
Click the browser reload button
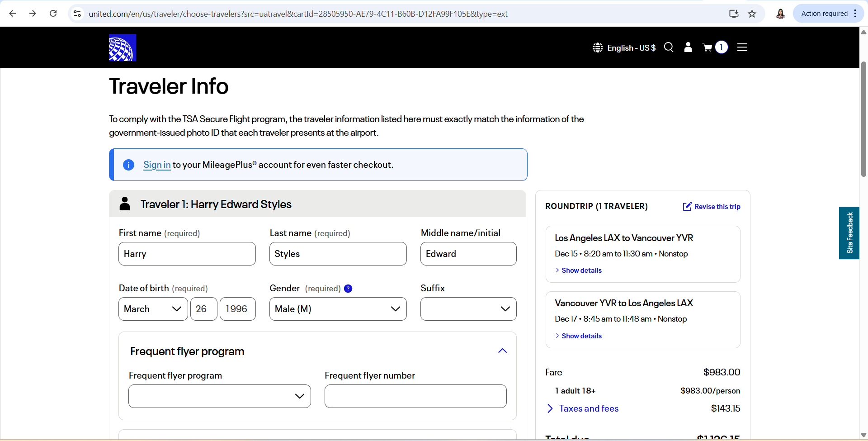click(53, 14)
